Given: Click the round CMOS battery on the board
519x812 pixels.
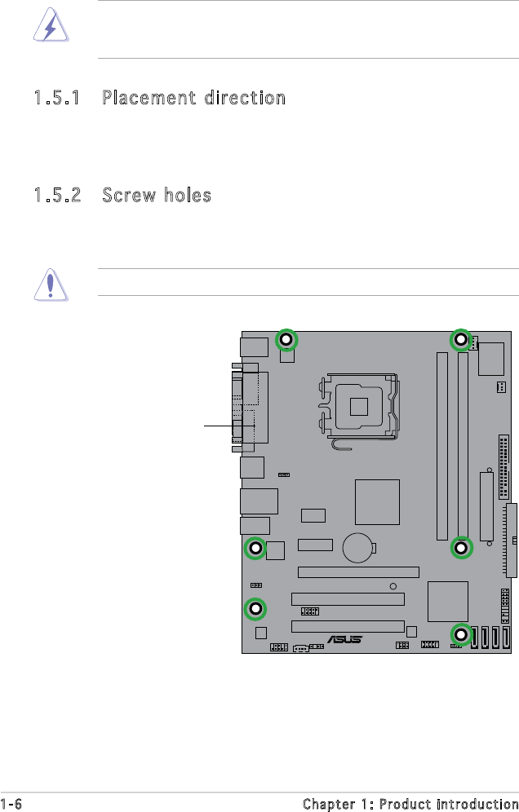Looking at the screenshot, I should 358,548.
